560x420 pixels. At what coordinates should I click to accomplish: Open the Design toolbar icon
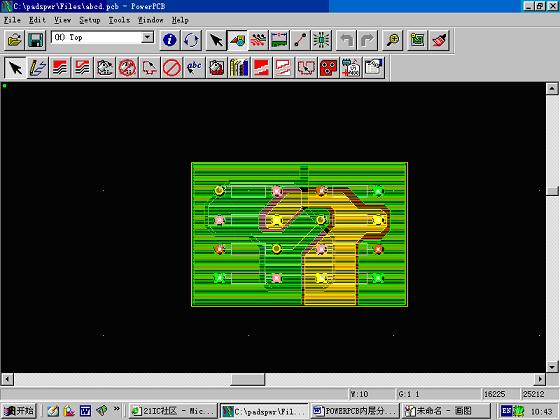coord(258,40)
